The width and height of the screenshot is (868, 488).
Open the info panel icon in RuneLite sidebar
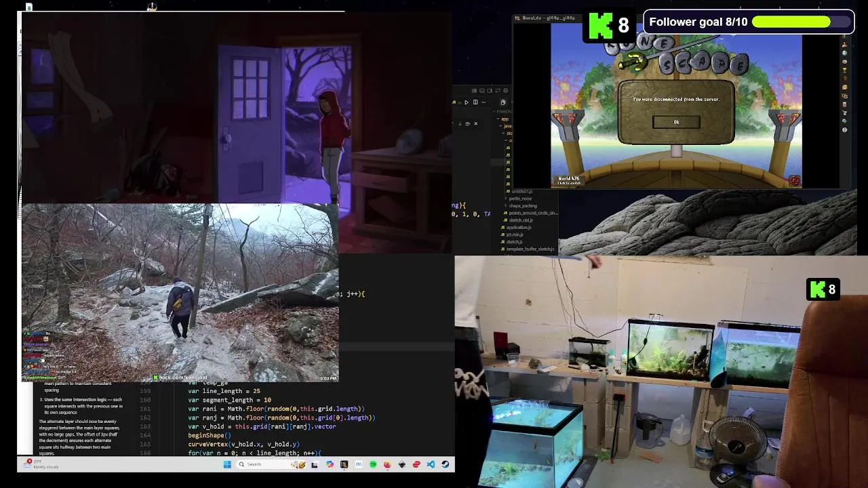844,129
